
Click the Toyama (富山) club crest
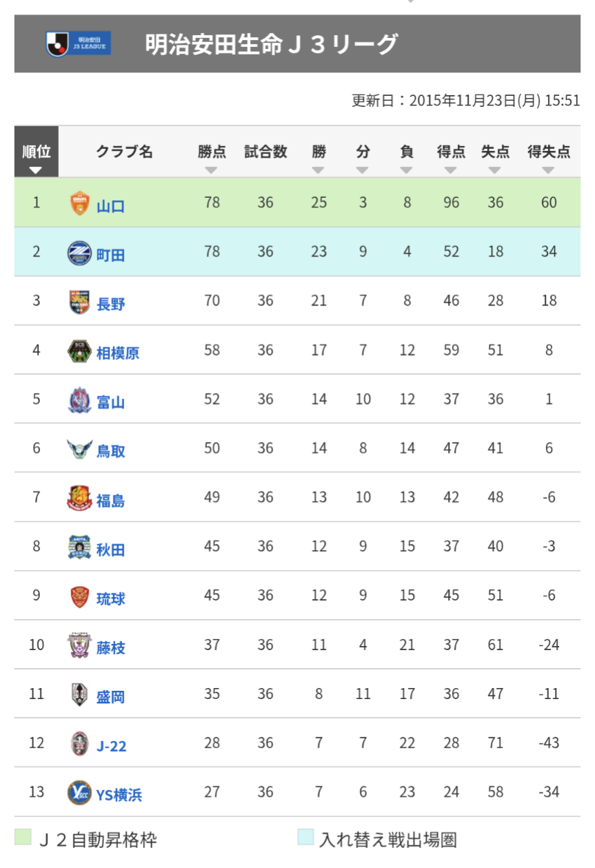click(79, 401)
